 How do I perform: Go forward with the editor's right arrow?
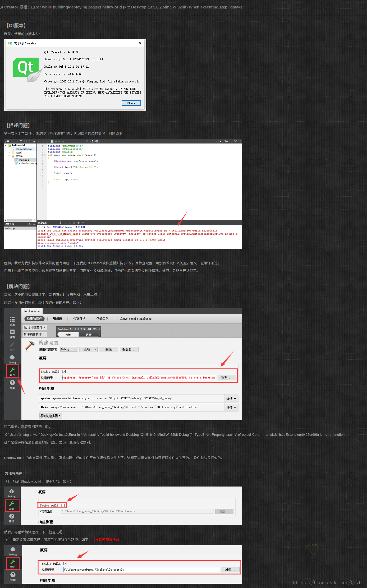(43, 141)
